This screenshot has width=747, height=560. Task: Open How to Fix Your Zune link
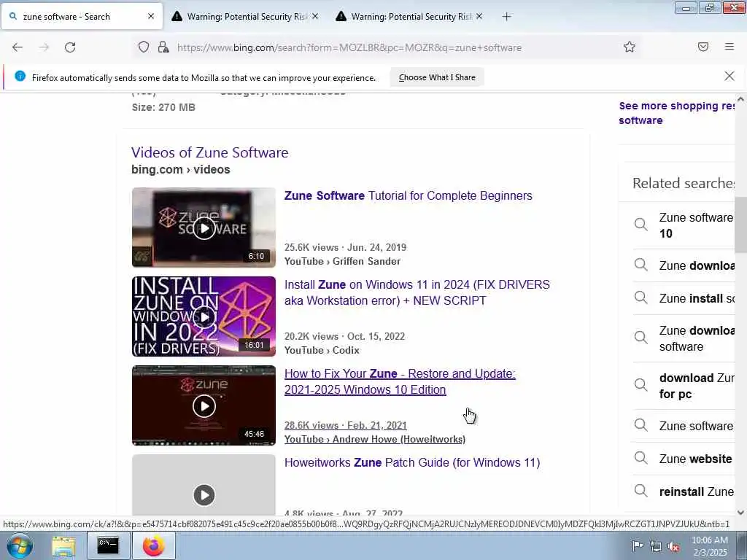tap(400, 381)
